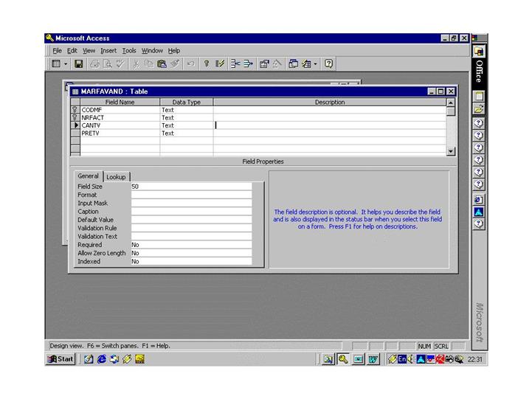Viewport: 532px width, 399px height.
Task: Open the File menu
Action: (57, 51)
